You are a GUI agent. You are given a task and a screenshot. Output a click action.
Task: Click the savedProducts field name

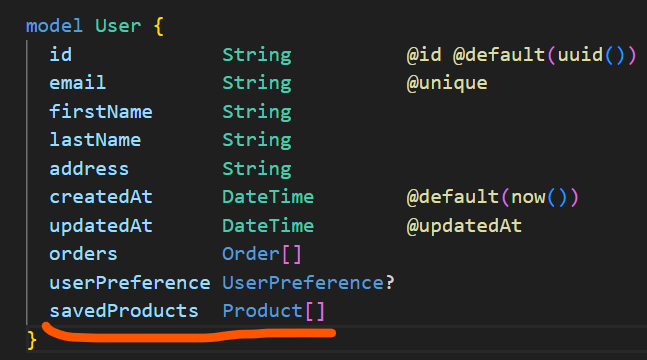[x=123, y=311]
